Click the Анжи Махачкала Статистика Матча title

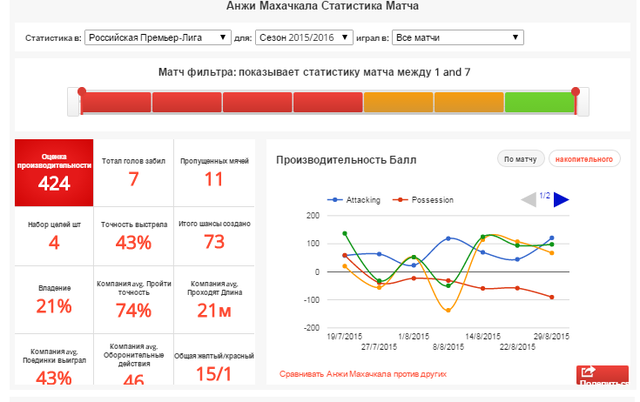point(322,6)
